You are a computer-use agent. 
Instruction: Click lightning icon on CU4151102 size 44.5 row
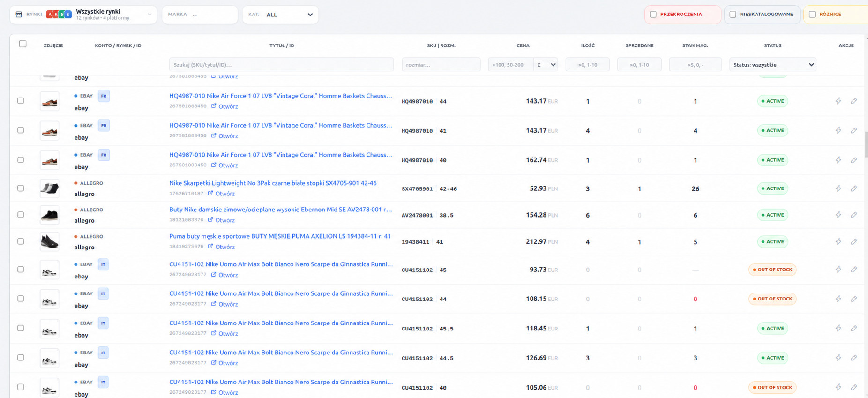pos(838,358)
